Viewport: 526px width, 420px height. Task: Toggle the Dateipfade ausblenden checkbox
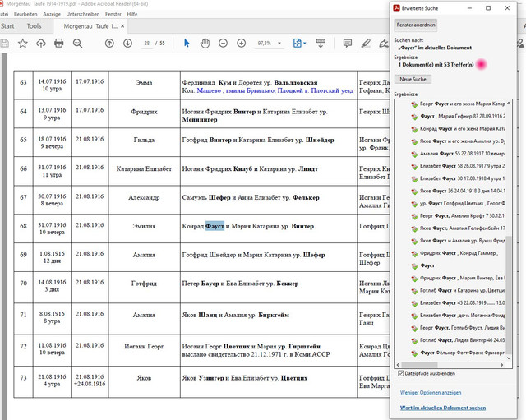pyautogui.click(x=400, y=373)
